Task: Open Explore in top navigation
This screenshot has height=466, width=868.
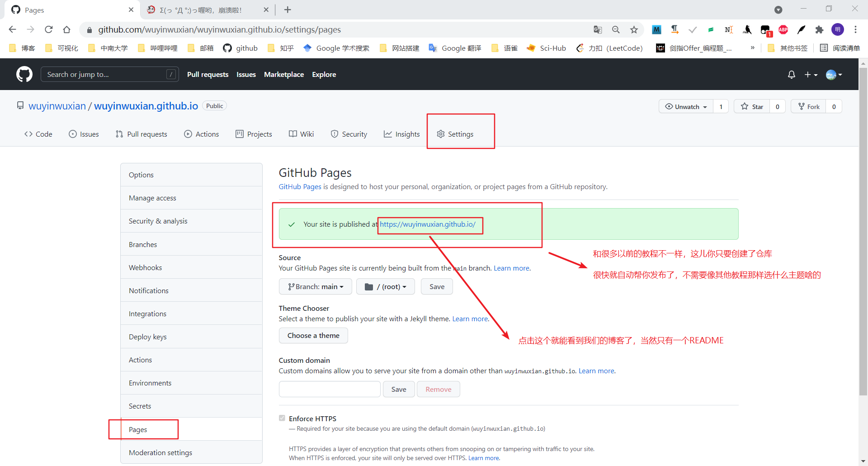Action: point(324,74)
